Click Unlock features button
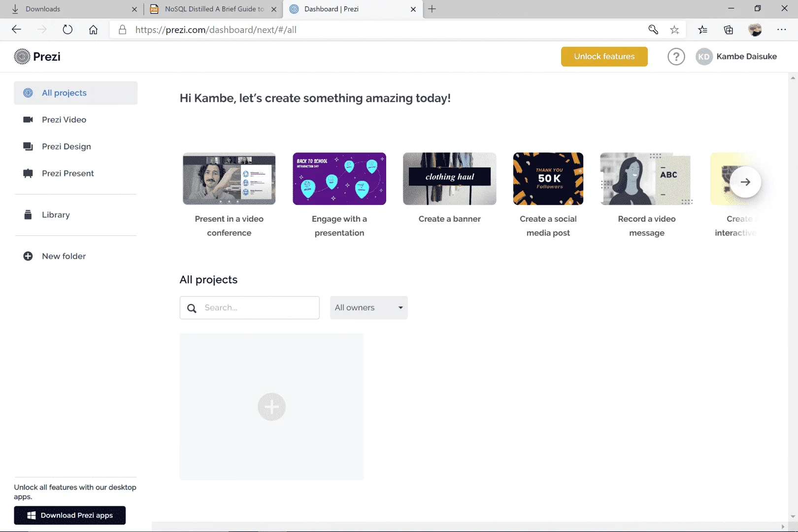Image resolution: width=798 pixels, height=532 pixels. pos(604,57)
